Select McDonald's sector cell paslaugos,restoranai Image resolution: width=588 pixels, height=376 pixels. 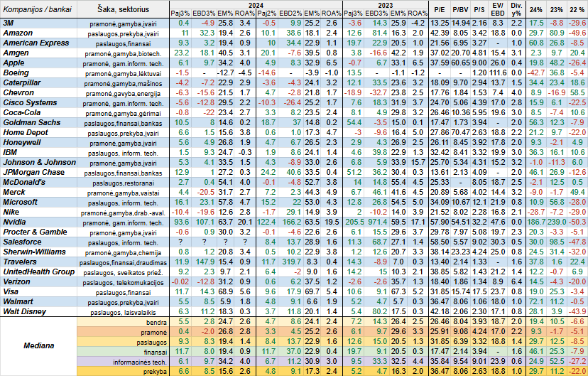(x=123, y=183)
